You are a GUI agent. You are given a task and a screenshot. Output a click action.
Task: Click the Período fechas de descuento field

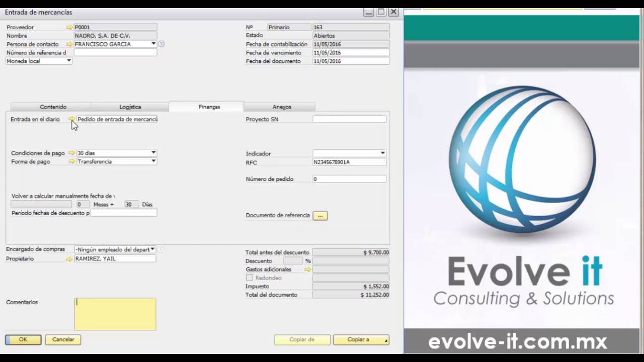(124, 213)
